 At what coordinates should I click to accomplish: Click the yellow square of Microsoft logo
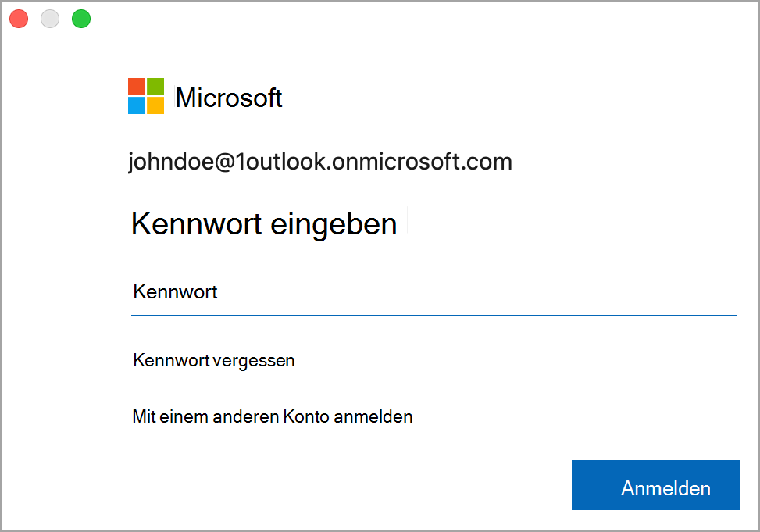[155, 105]
